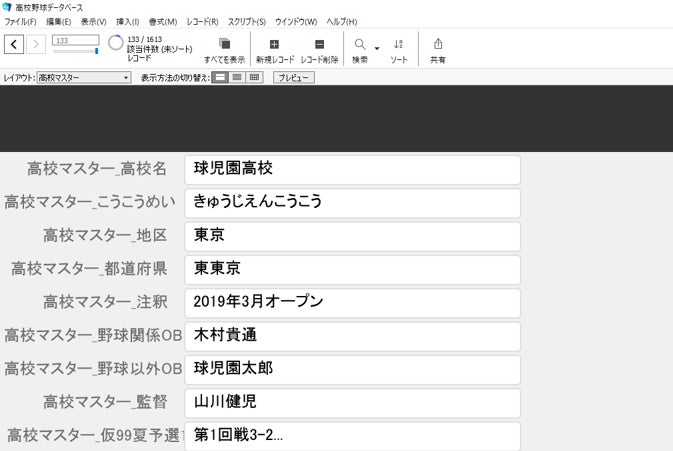Switch to list view display mode
The height and width of the screenshot is (451, 673).
coord(237,77)
